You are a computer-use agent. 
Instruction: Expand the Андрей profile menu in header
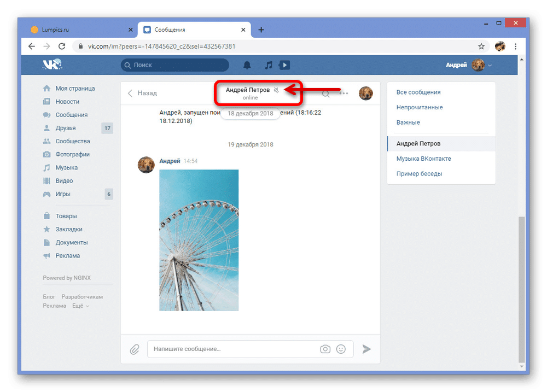[469, 65]
